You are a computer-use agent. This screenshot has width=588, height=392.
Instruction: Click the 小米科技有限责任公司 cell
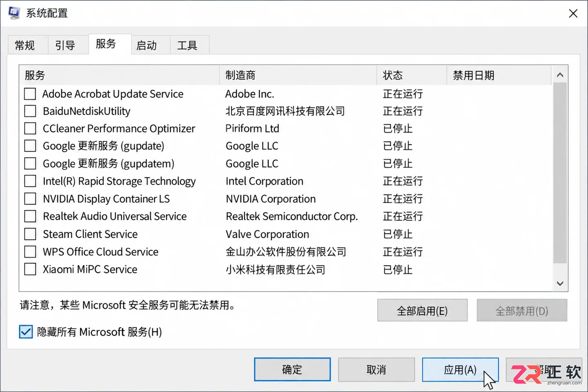point(275,269)
